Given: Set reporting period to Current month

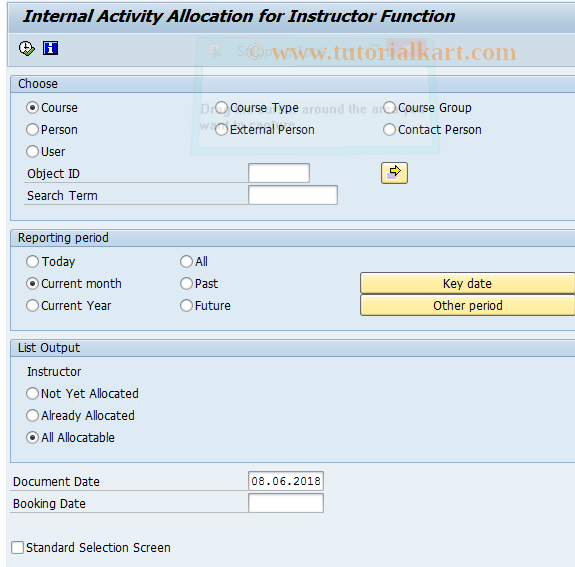Looking at the screenshot, I should pos(32,284).
